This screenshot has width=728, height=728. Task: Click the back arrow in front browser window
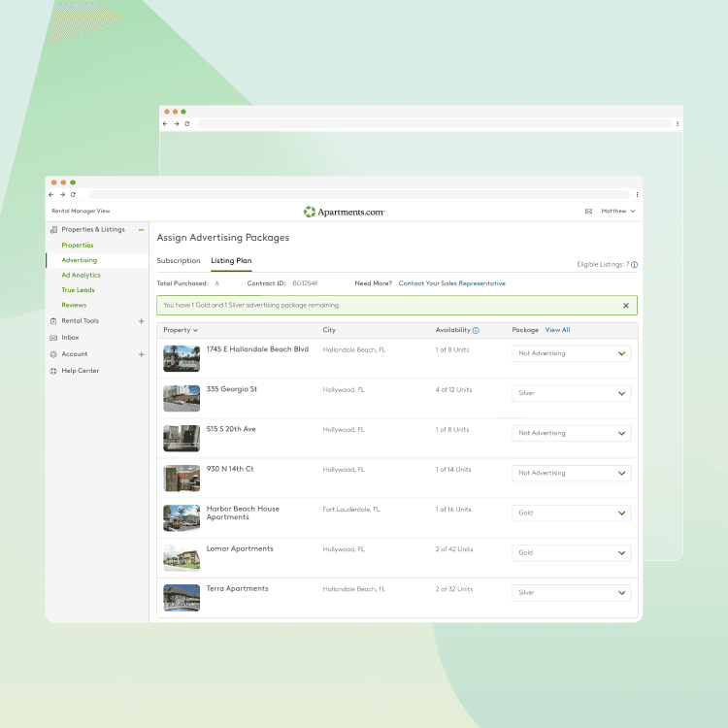[51, 194]
